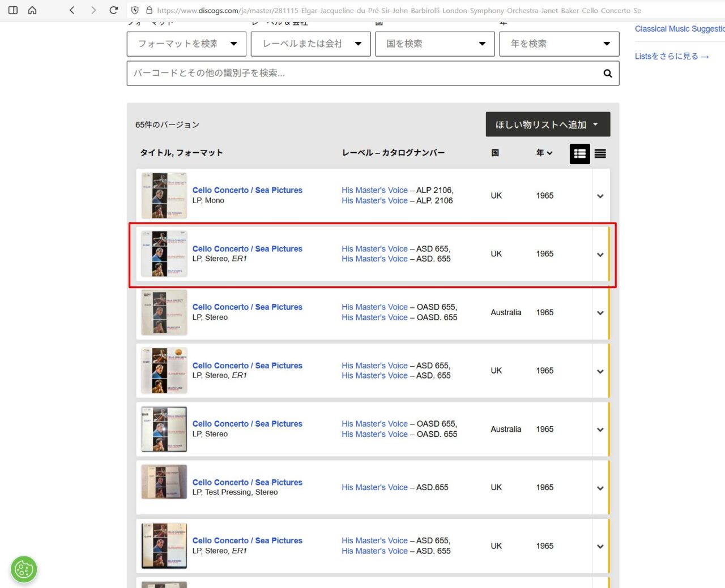Click the 国 column header
The height and width of the screenshot is (588, 725).
pos(494,153)
